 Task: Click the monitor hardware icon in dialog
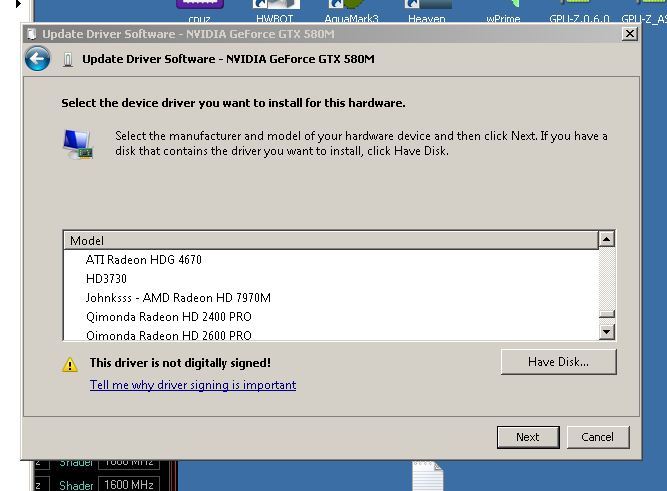pos(77,144)
